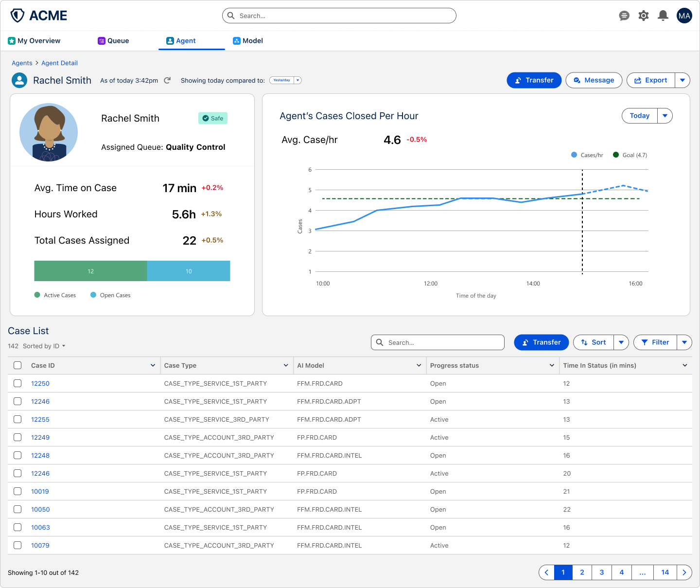The width and height of the screenshot is (700, 588).
Task: Click the ACME shield logo
Action: click(17, 16)
